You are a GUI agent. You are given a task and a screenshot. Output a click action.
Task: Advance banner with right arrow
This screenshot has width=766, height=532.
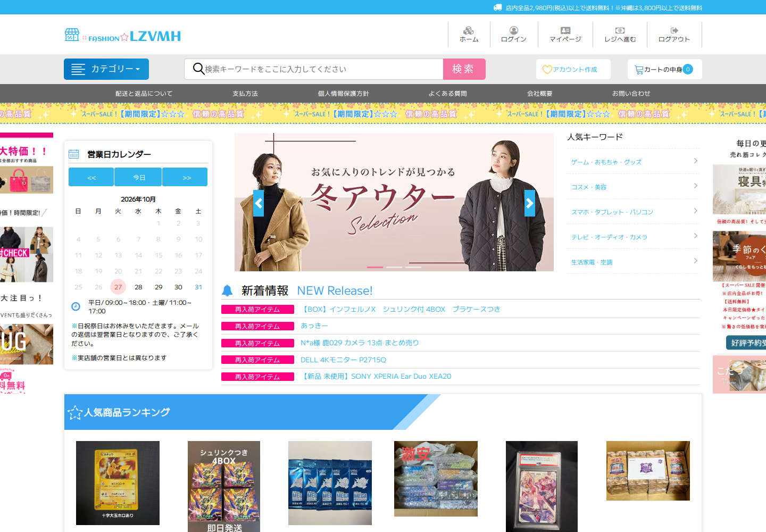coord(530,203)
